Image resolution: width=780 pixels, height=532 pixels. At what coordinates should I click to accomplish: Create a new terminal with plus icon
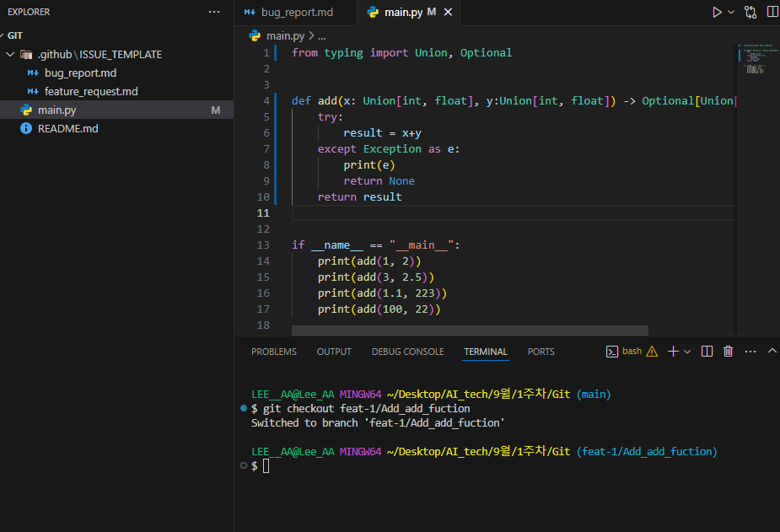(673, 352)
